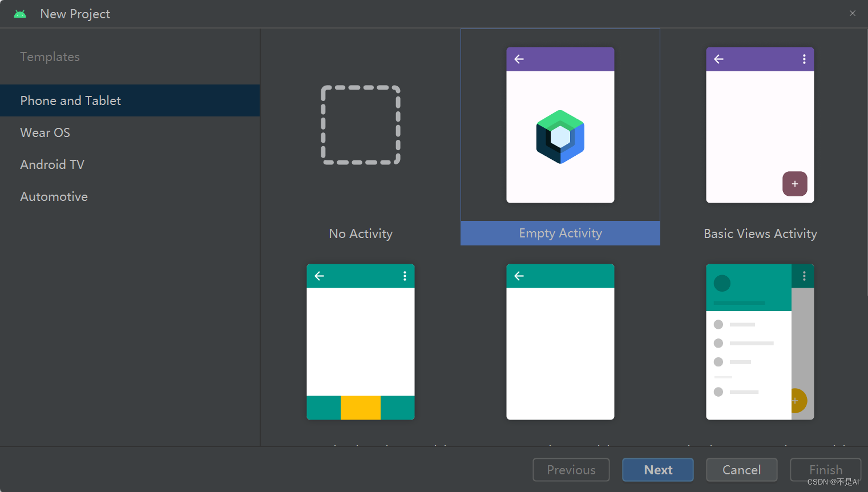Go to the Next step
This screenshot has height=492, width=868.
pyautogui.click(x=658, y=470)
